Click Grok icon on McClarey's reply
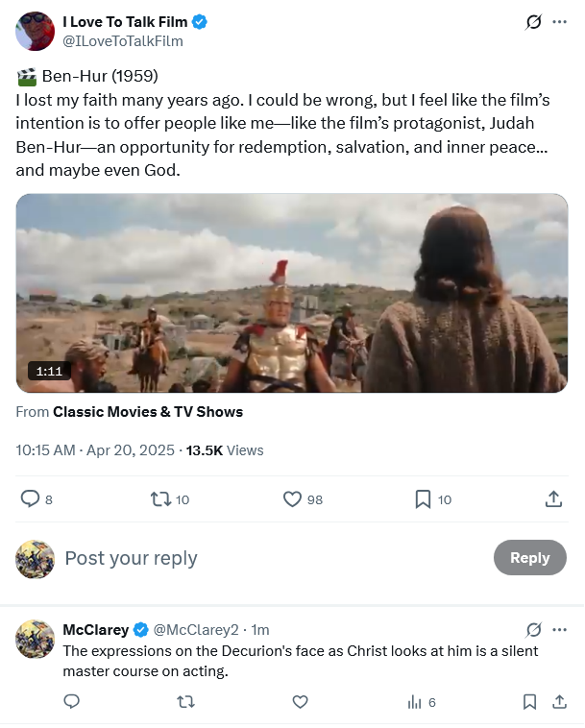Viewport: 585px width, 728px height. click(x=534, y=630)
